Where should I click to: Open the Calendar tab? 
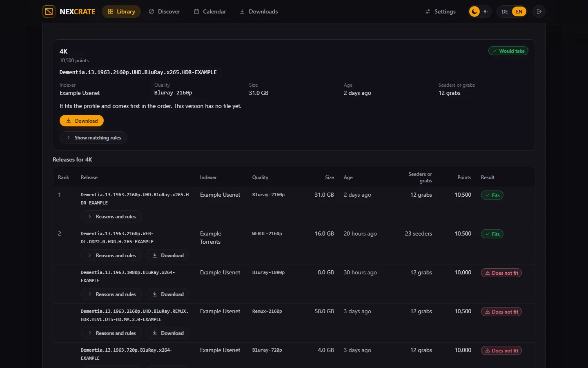(x=210, y=11)
